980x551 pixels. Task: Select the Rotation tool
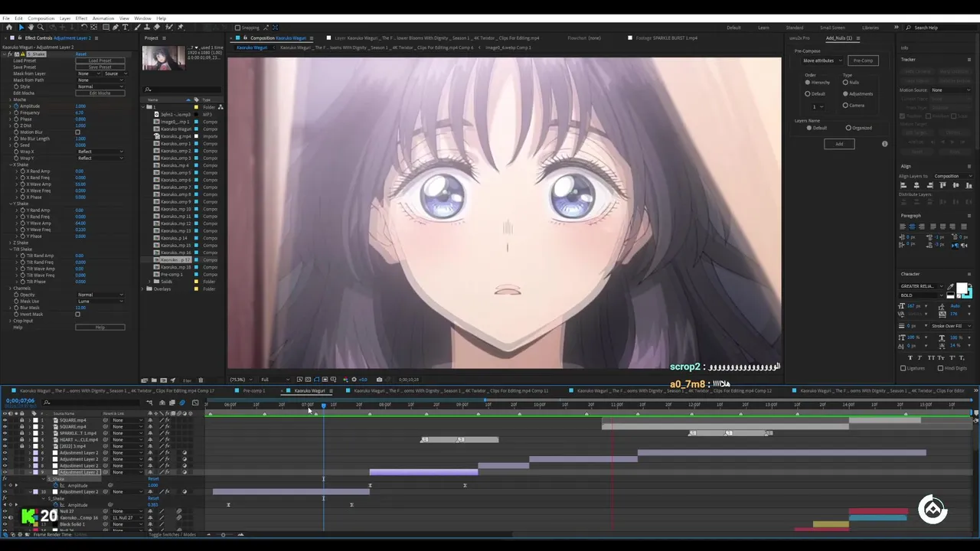click(83, 28)
